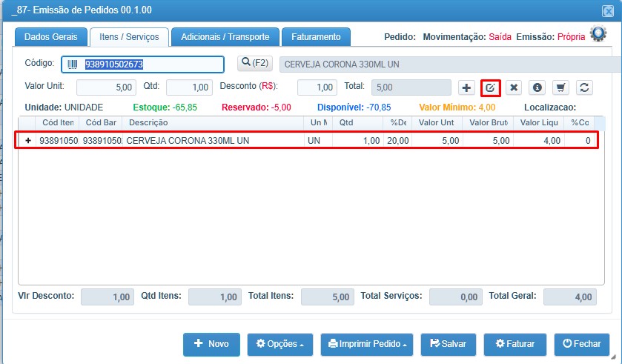Click the Novo button
Viewport: 622px width, 364px height.
[x=211, y=344]
